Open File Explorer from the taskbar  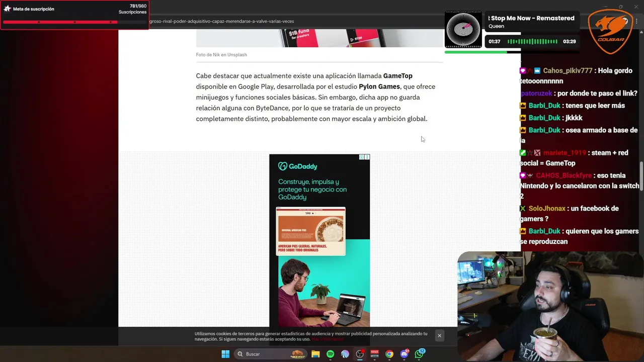coord(315,354)
